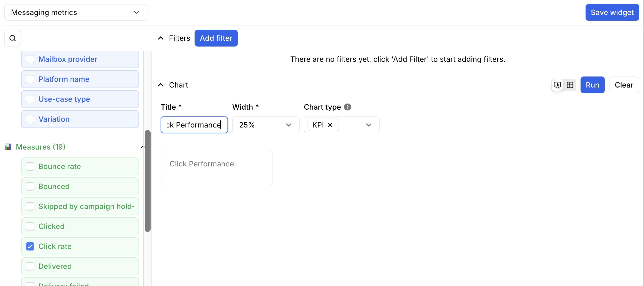The height and width of the screenshot is (286, 644).
Task: Click the Add filter button
Action: [x=216, y=38]
